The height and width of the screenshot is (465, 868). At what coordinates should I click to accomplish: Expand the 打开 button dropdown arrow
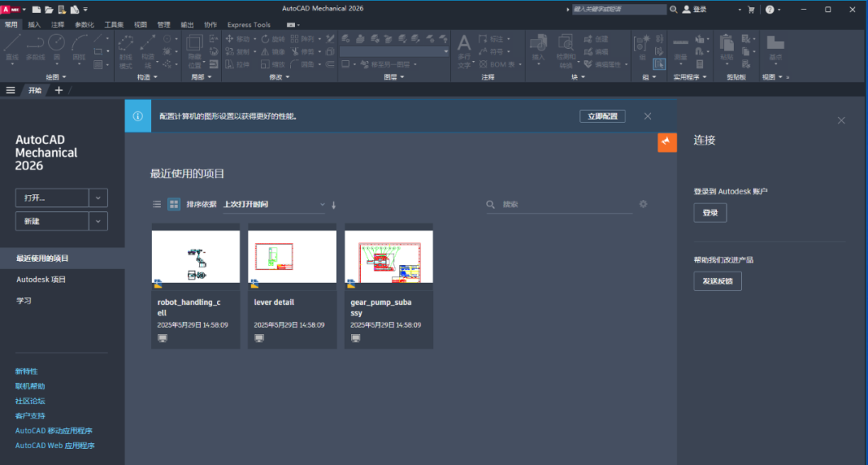(x=98, y=198)
